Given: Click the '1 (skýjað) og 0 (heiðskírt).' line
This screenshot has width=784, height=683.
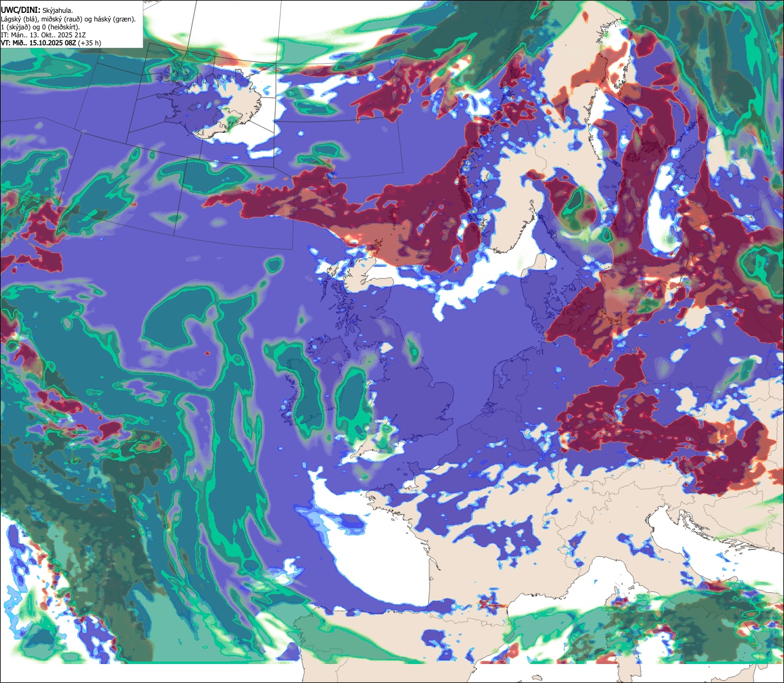Looking at the screenshot, I should point(40,27).
